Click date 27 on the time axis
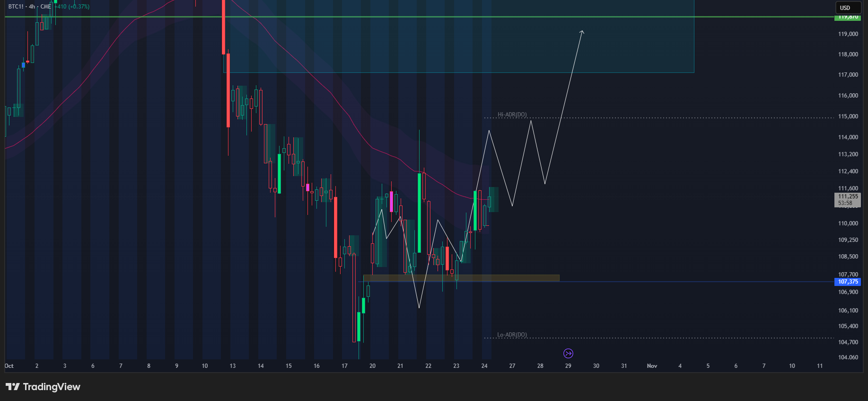 (x=512, y=366)
